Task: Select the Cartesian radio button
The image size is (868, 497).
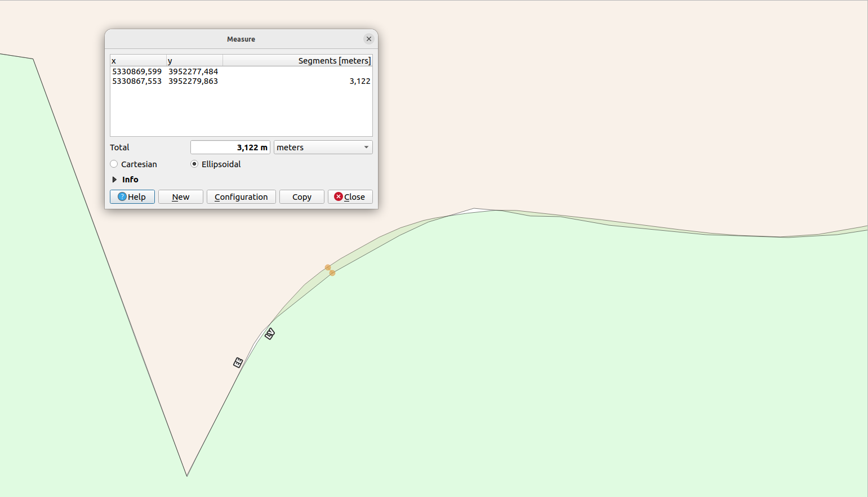Action: (x=114, y=164)
